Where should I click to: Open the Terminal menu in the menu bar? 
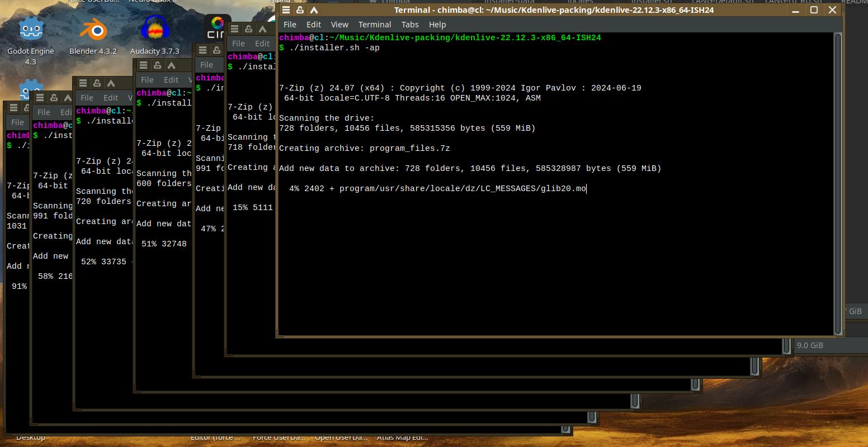(x=375, y=25)
